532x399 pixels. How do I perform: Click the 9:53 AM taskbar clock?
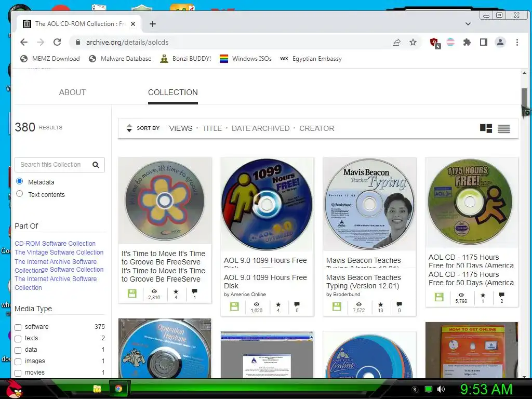[x=486, y=389]
